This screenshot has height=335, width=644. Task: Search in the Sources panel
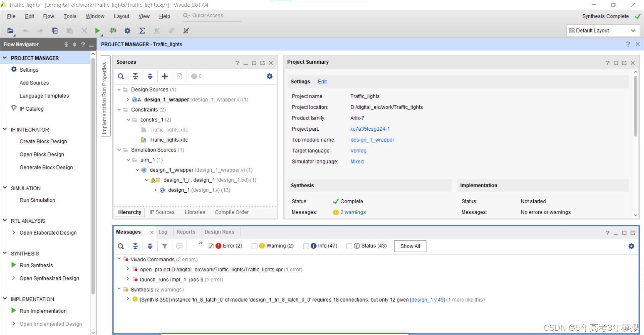(121, 76)
